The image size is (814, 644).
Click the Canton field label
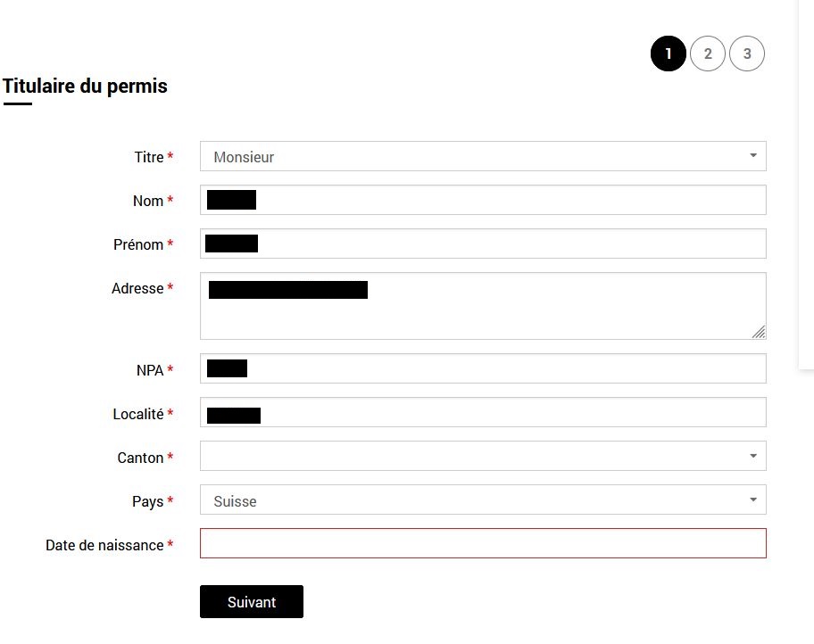(141, 458)
